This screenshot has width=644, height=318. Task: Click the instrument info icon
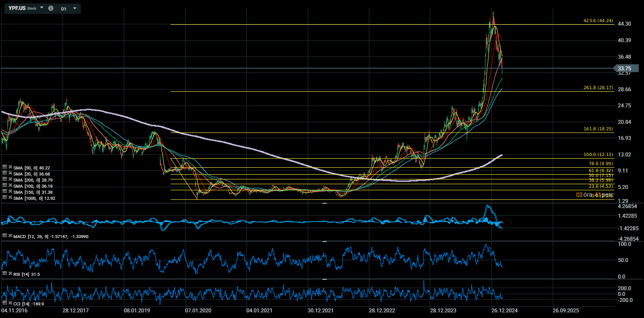tap(51, 9)
